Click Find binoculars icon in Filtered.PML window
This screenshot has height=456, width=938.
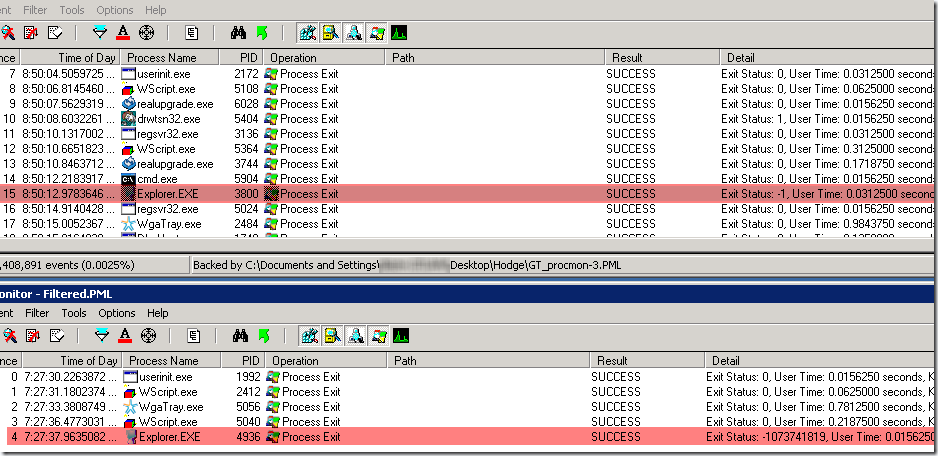click(x=240, y=336)
